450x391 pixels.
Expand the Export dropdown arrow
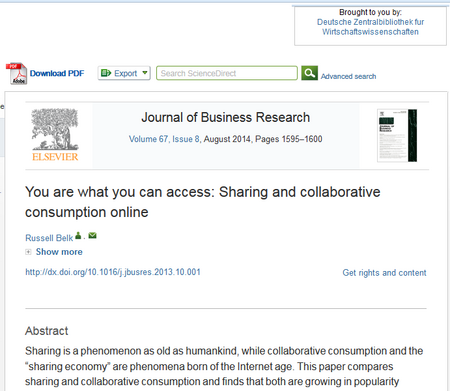(x=145, y=73)
